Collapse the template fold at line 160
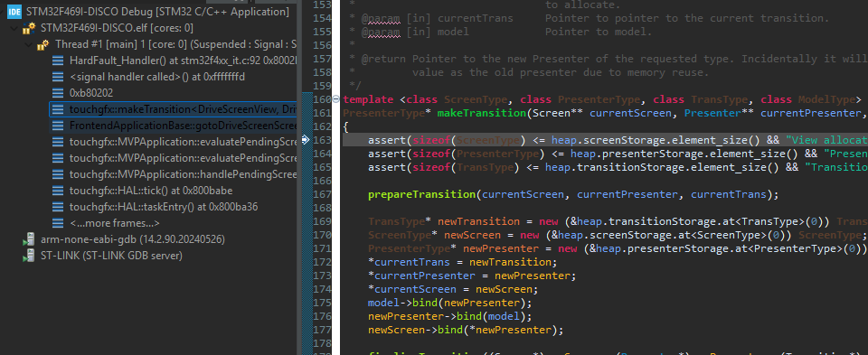This screenshot has width=868, height=355. click(335, 99)
